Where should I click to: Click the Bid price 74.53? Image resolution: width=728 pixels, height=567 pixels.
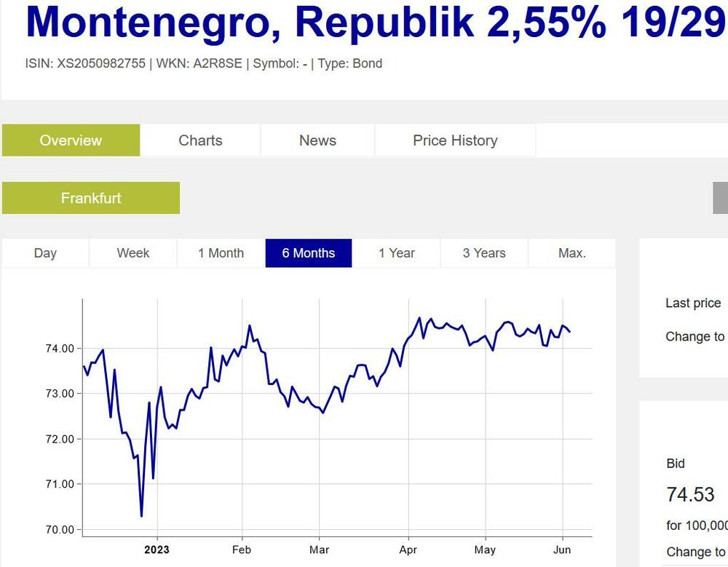[690, 495]
